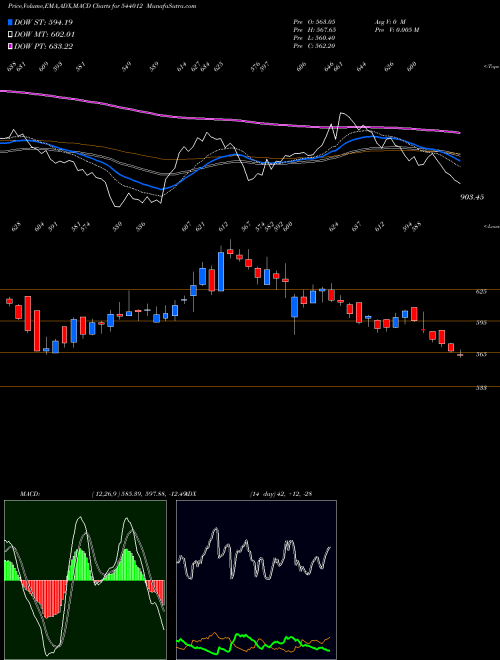This screenshot has width=500, height=660.
Task: Click the MACD (12,26,9) parameter values
Action: point(137,494)
